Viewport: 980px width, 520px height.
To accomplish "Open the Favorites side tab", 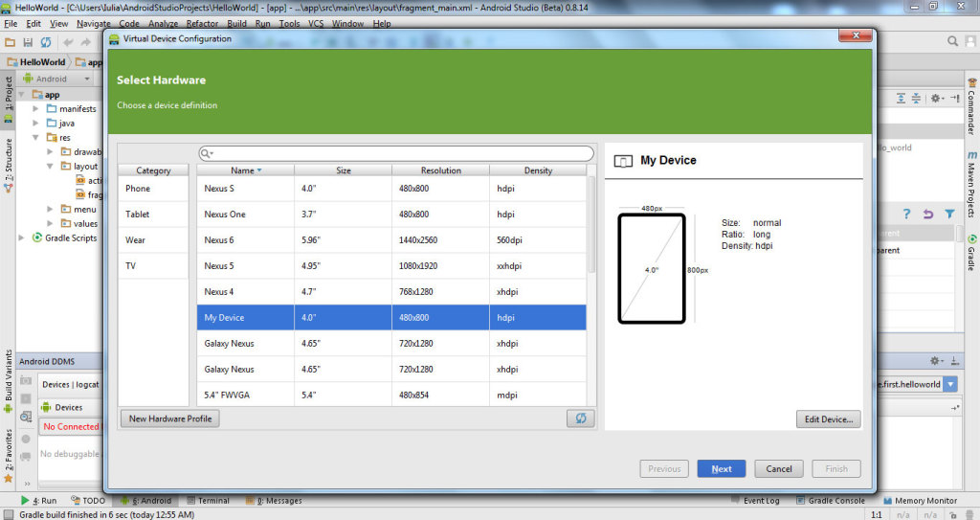I will (8, 455).
